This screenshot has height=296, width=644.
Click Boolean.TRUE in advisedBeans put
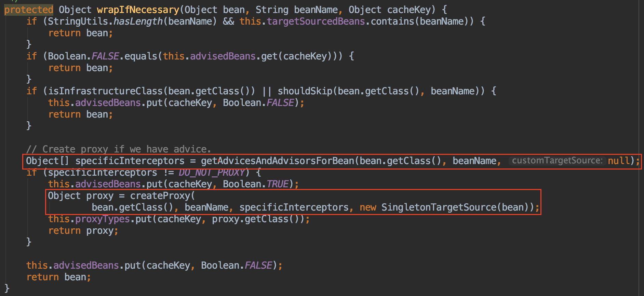tap(256, 184)
